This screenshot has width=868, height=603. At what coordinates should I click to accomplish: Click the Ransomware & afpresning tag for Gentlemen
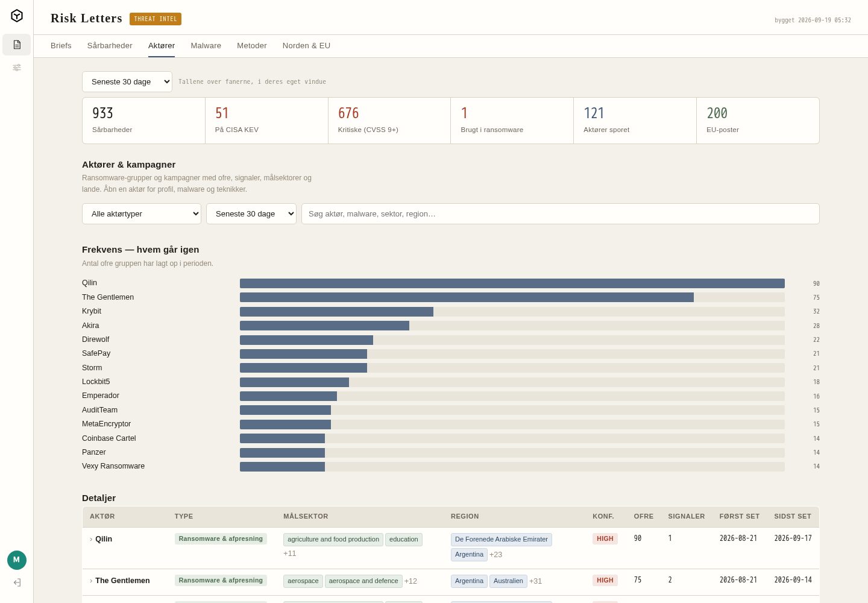[221, 581]
